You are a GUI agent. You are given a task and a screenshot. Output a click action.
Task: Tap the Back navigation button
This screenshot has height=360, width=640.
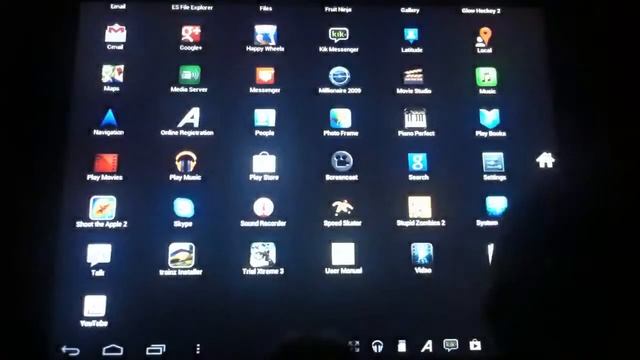point(70,350)
